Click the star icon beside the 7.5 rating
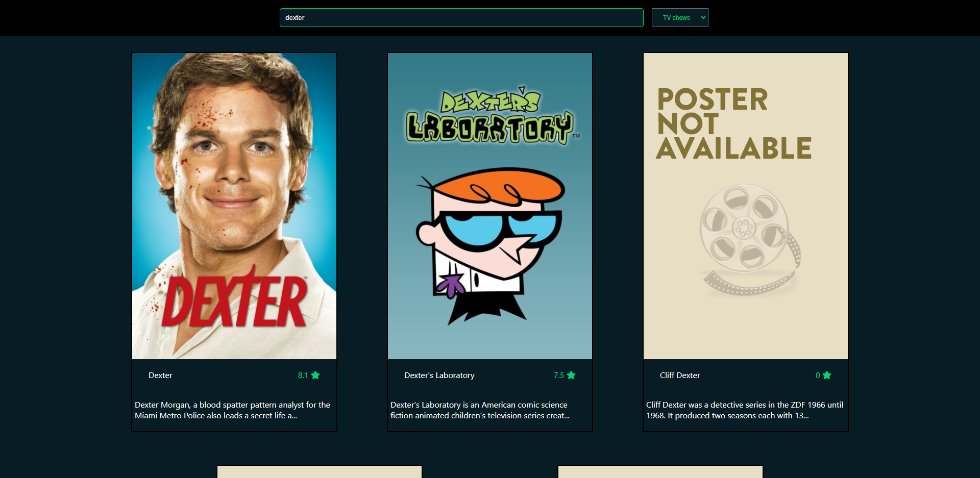The image size is (980, 478). point(571,375)
